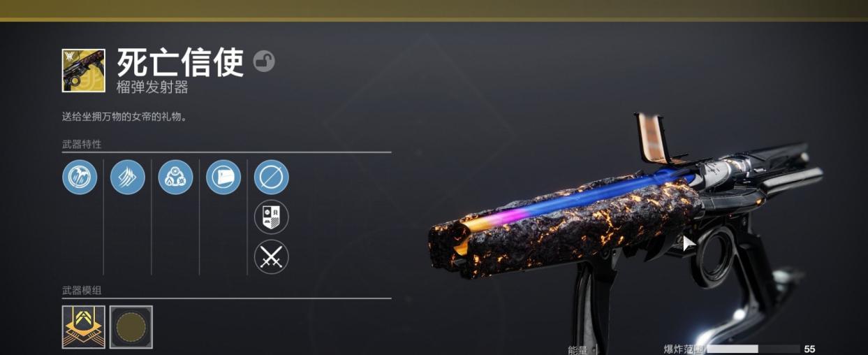Select the first intrinsic trait icon
868x355 pixels.
click(80, 177)
